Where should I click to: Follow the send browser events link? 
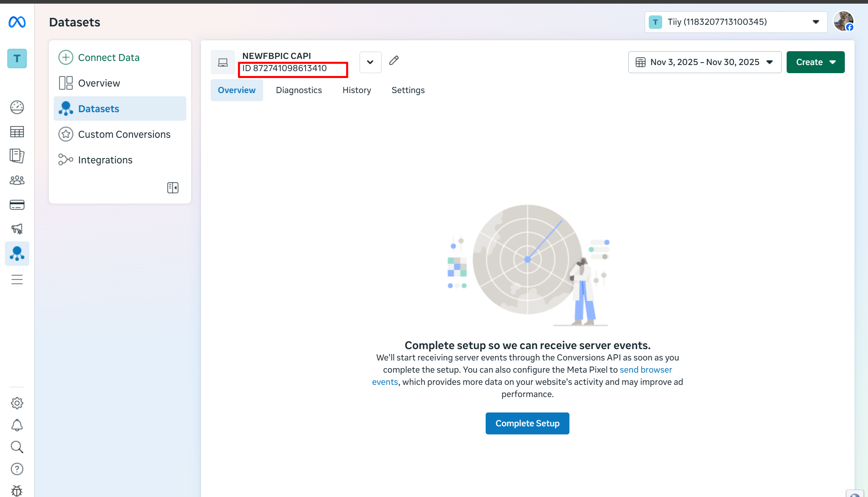point(646,370)
